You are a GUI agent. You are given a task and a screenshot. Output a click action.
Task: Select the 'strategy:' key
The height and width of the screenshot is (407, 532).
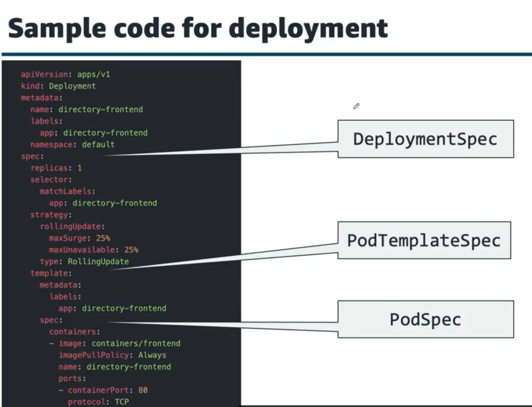point(51,215)
